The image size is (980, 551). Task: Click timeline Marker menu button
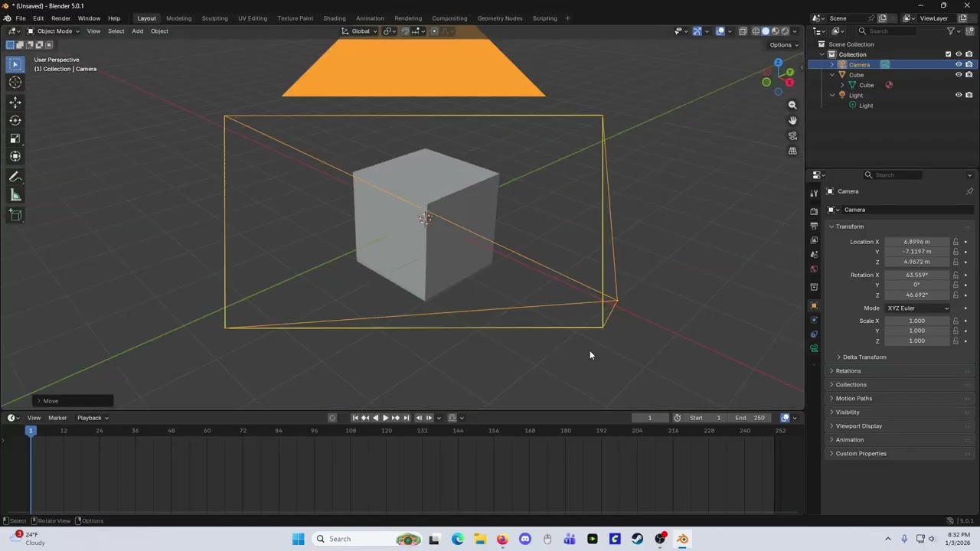[57, 418]
